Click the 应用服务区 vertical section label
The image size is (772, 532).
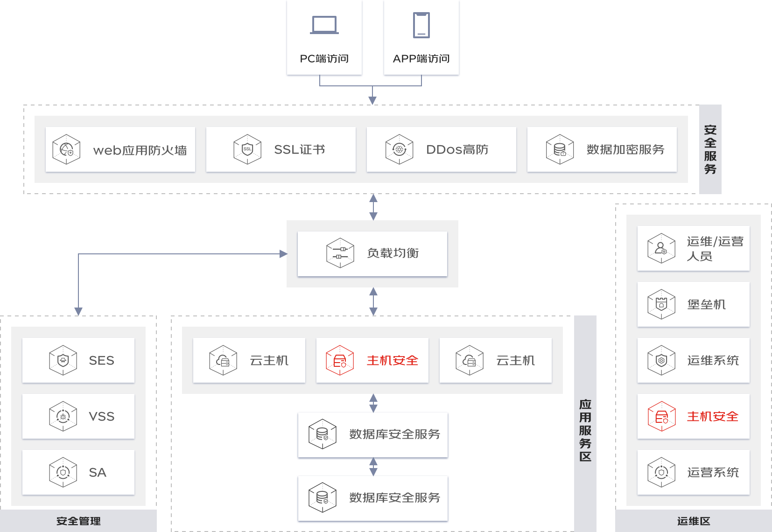(585, 430)
